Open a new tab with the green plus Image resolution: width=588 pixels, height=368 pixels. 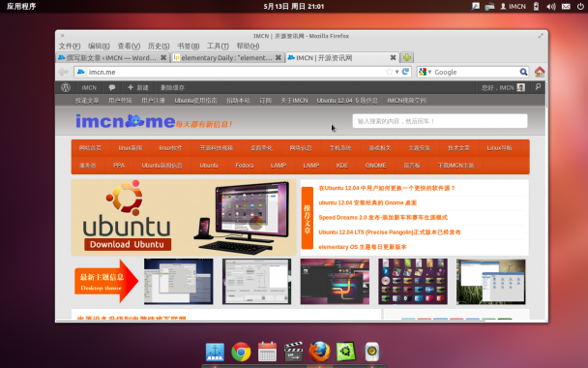[x=407, y=57]
